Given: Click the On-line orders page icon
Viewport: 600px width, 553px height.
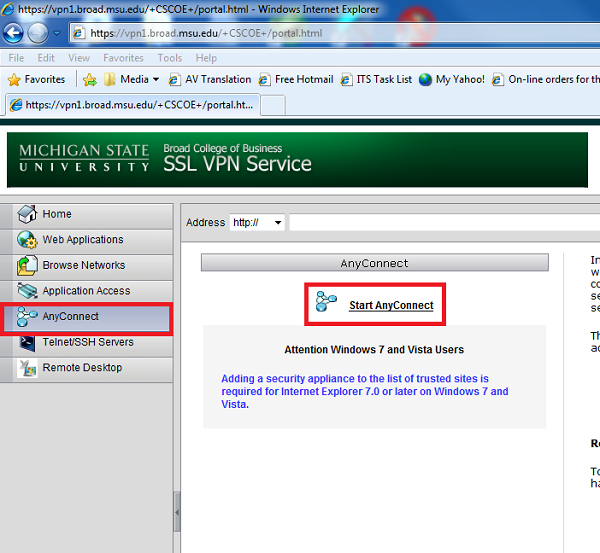Looking at the screenshot, I should (x=497, y=80).
